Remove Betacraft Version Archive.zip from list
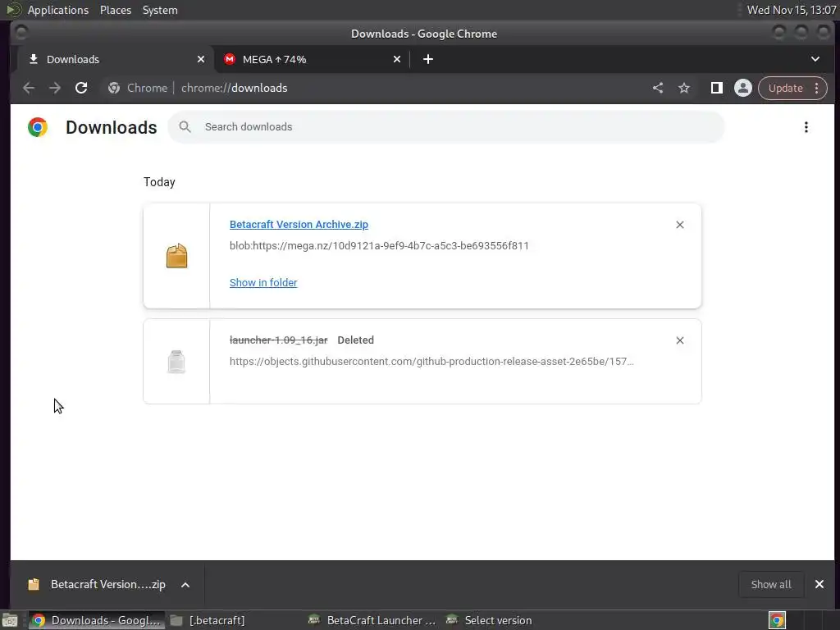Image resolution: width=840 pixels, height=630 pixels. (x=680, y=225)
